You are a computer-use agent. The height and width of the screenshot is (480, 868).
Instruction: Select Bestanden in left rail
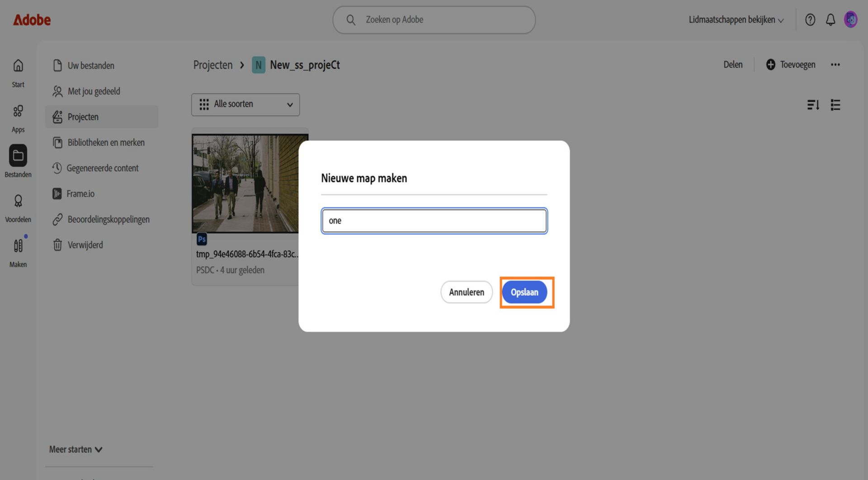tap(18, 162)
